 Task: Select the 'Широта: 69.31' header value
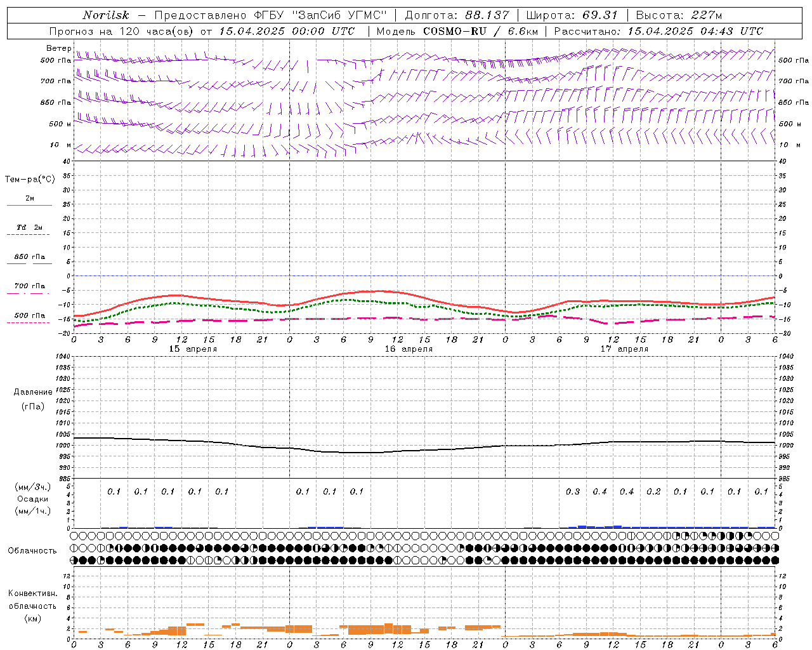coord(572,15)
